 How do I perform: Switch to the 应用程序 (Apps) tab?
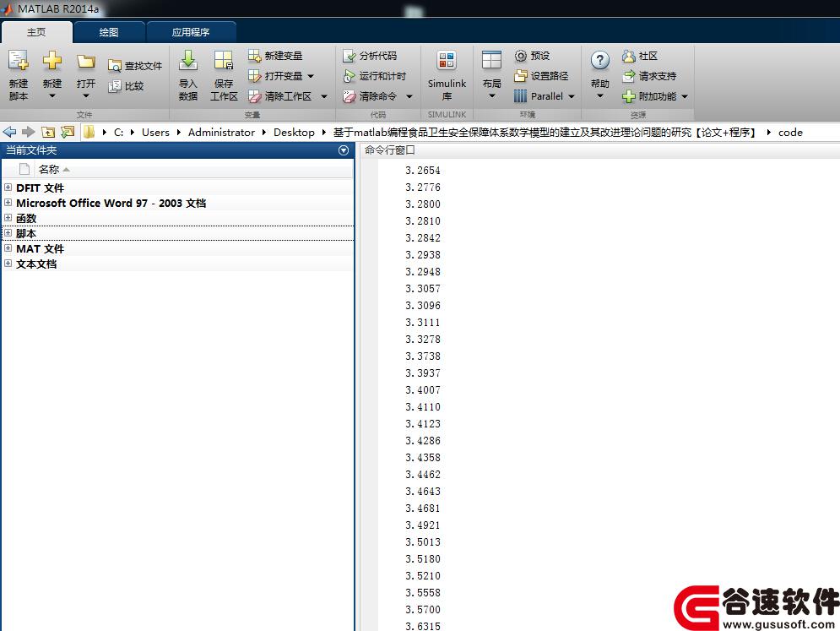coord(191,32)
